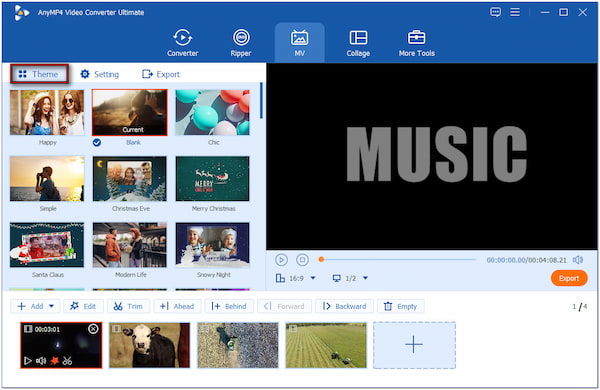The width and height of the screenshot is (600, 390).
Task: Click the 1/4 clip counter
Action: pyautogui.click(x=580, y=307)
